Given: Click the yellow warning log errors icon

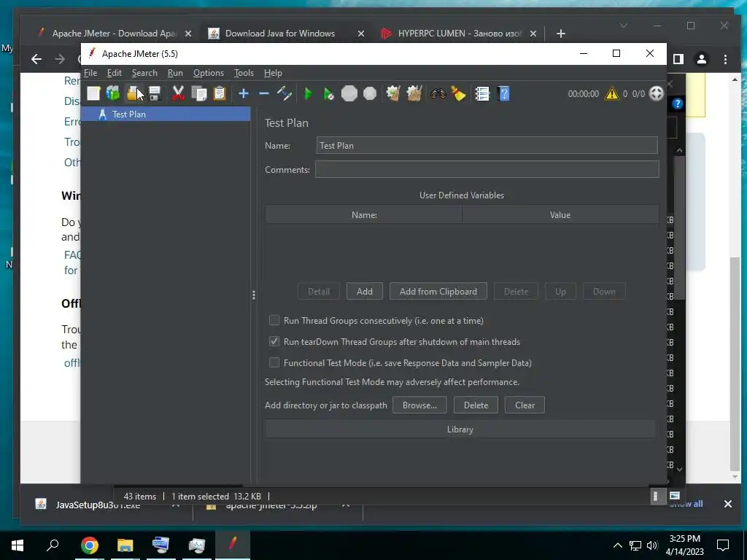Looking at the screenshot, I should 611,94.
